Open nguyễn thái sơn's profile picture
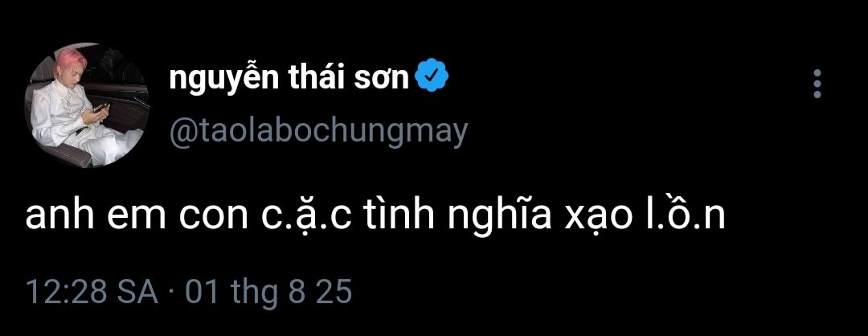Image resolution: width=868 pixels, height=336 pixels. pyautogui.click(x=88, y=105)
